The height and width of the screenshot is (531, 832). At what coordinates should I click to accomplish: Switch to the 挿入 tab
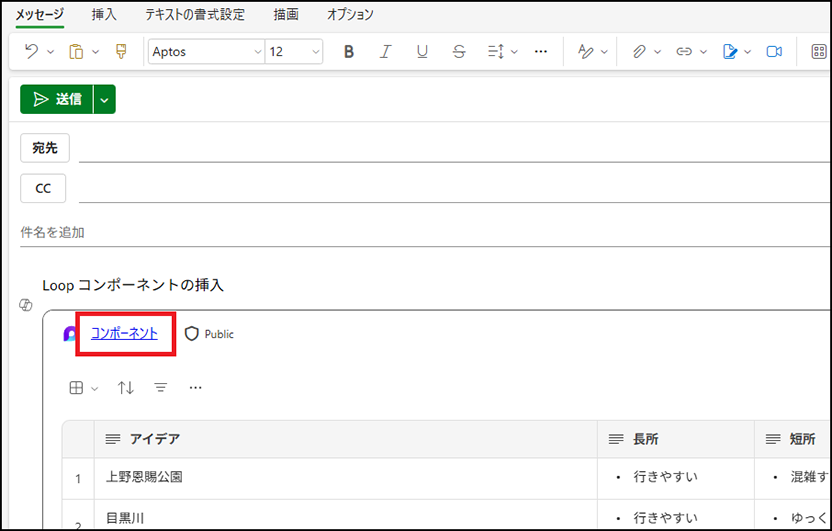click(x=104, y=14)
